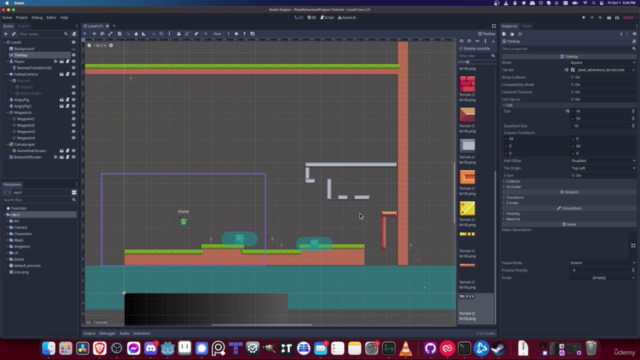Hide the AngryPig2 node

click(73, 106)
